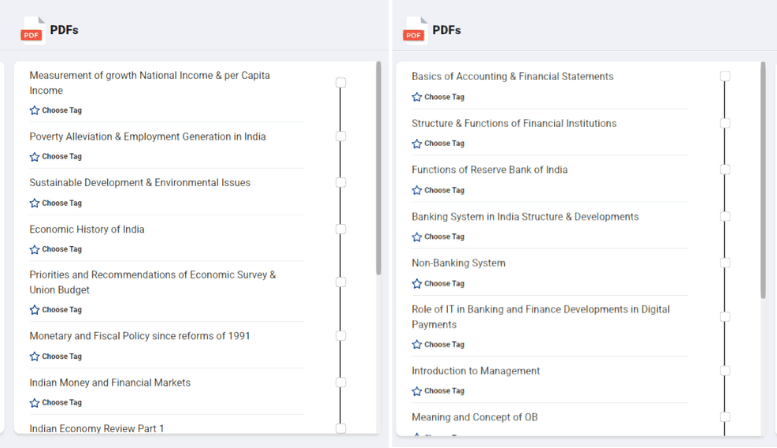This screenshot has height=448, width=777.
Task: Open Choose Tag under Structure & Functions of Financial Institutions
Action: pyautogui.click(x=444, y=144)
